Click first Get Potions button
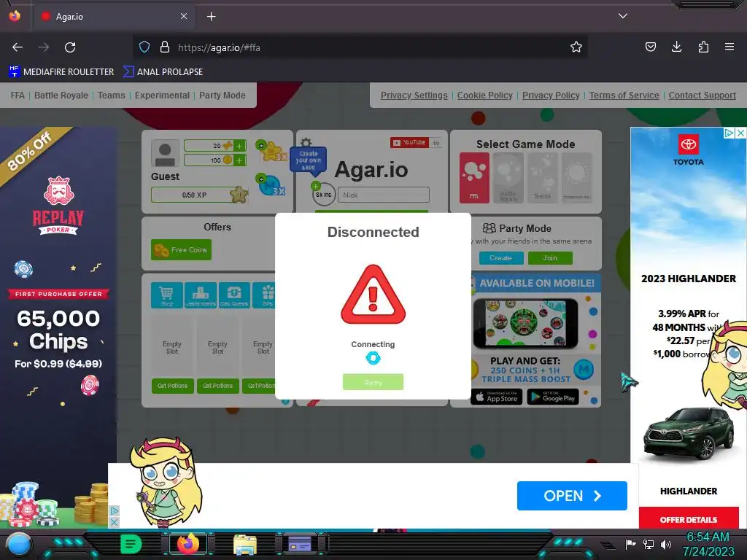 coord(172,386)
